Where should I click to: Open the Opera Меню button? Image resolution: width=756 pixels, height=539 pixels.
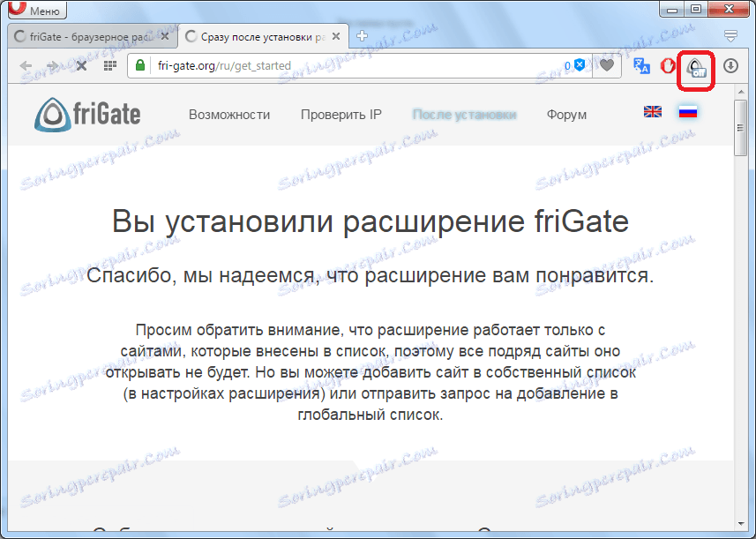[37, 10]
